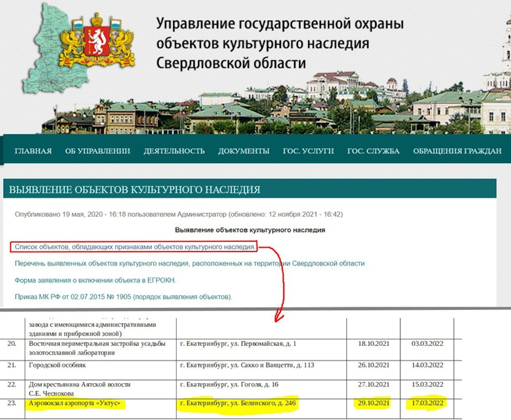The image size is (511, 420).
Task: Open the ДОКУМЕНТЫ menu item
Action: click(x=244, y=151)
